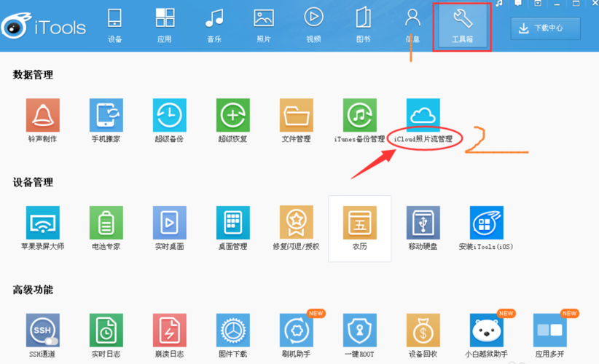Open iTunes备份管理 backup manager
The image size is (599, 364).
coord(359,115)
